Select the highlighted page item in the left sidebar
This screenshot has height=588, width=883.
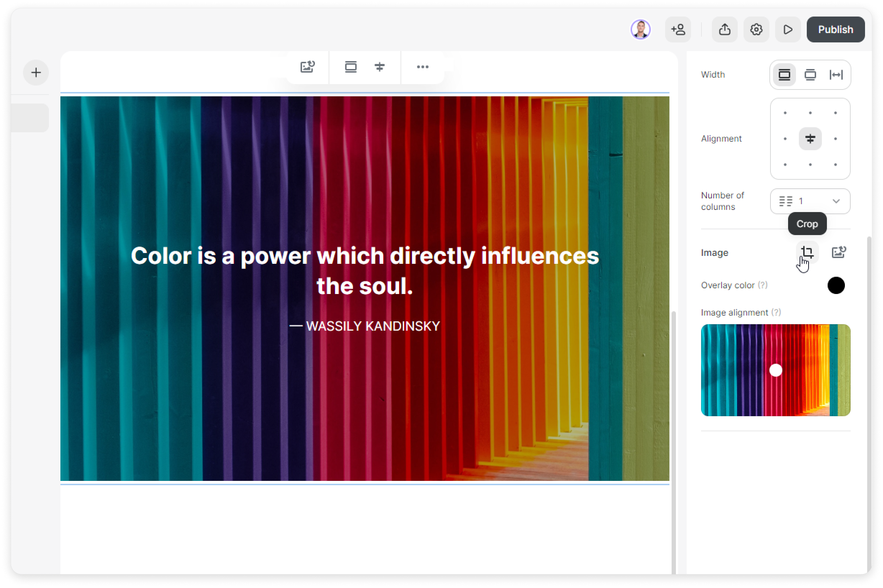tap(30, 118)
